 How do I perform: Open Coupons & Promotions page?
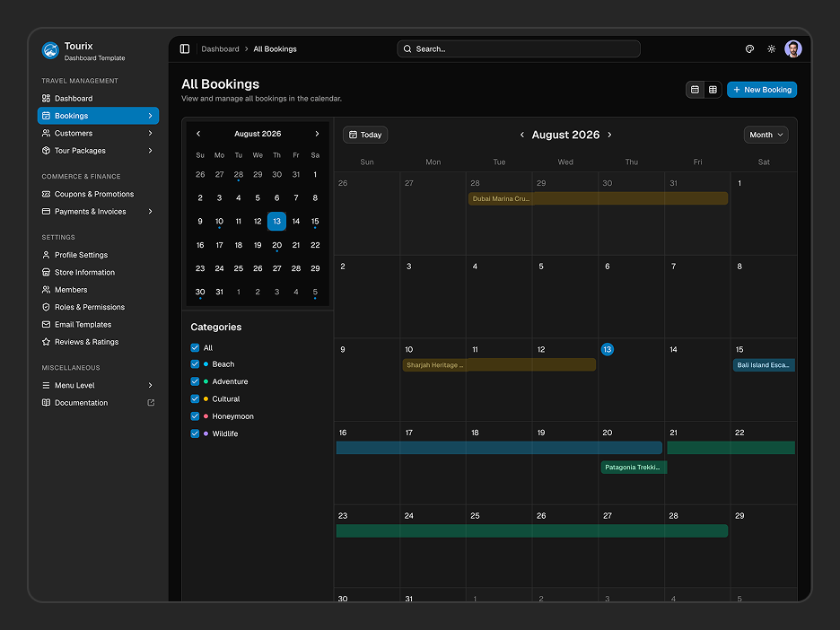click(98, 194)
